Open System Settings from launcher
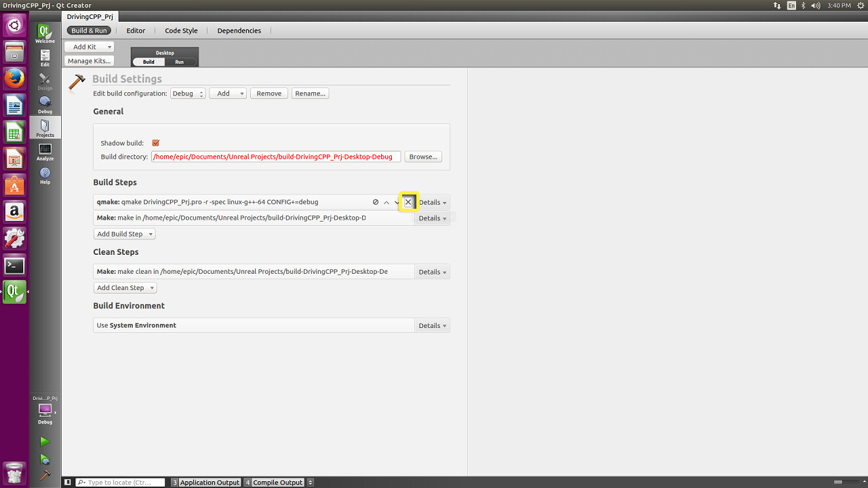The width and height of the screenshot is (868, 488). [14, 239]
